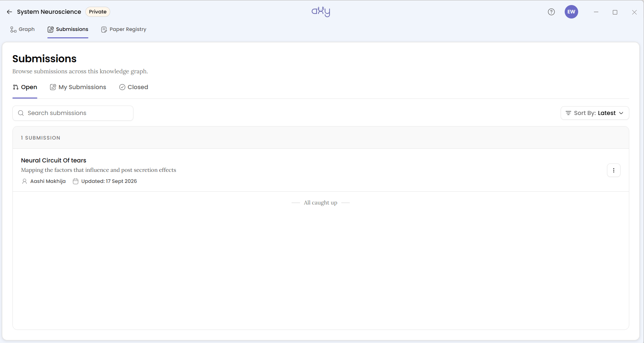Image resolution: width=644 pixels, height=343 pixels.
Task: Click the Private badge next to title
Action: [98, 12]
